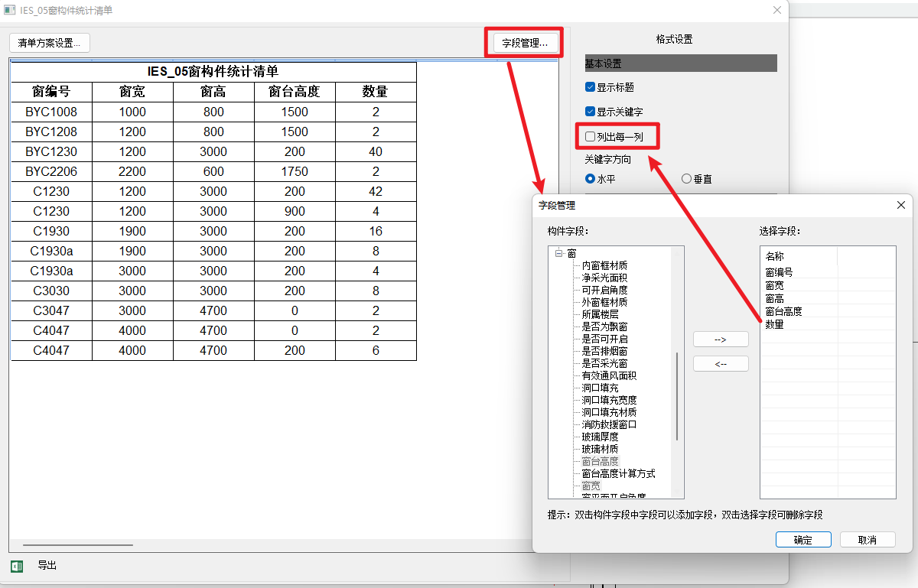Select 垂直 radio button
Screen dimensions: 918x588
point(686,179)
